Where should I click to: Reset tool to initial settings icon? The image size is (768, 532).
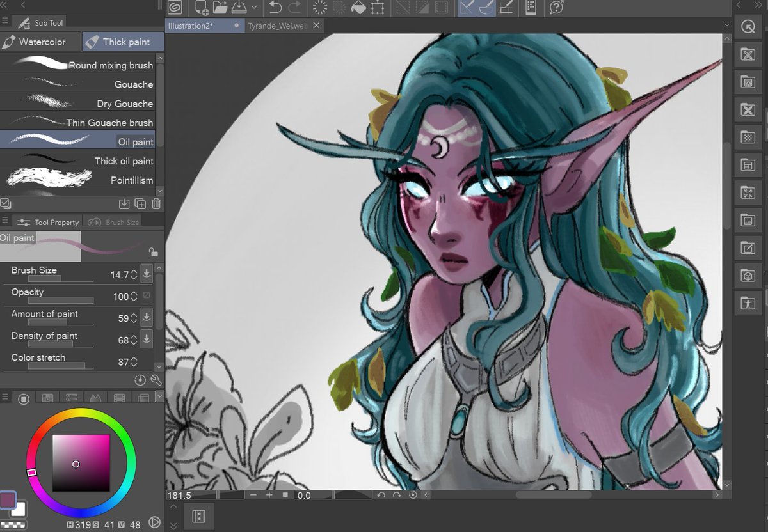pos(140,380)
